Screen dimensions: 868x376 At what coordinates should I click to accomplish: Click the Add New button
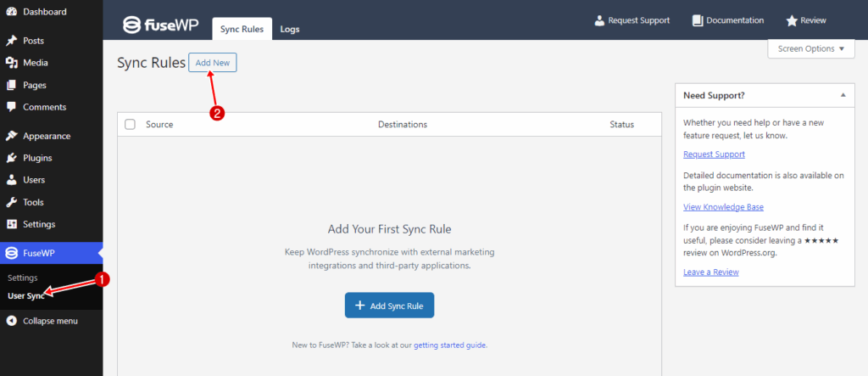pos(213,63)
